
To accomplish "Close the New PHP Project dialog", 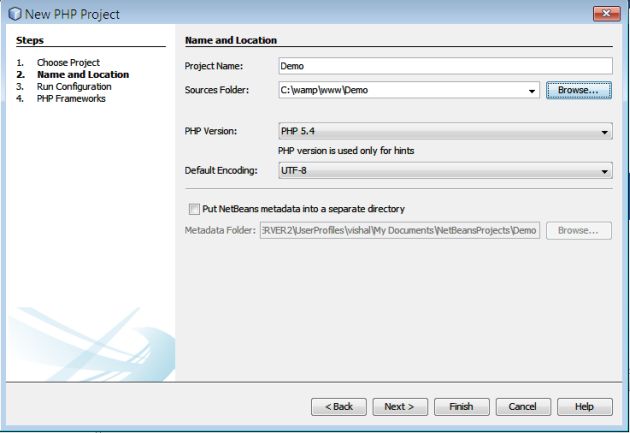I will point(607,13).
